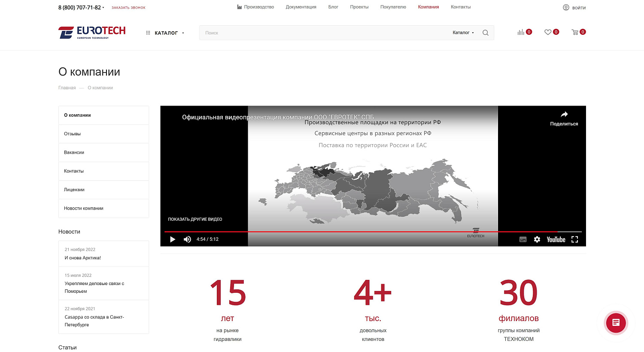This screenshot has width=644, height=352.
Task: Open the Производство menu item
Action: click(x=255, y=7)
